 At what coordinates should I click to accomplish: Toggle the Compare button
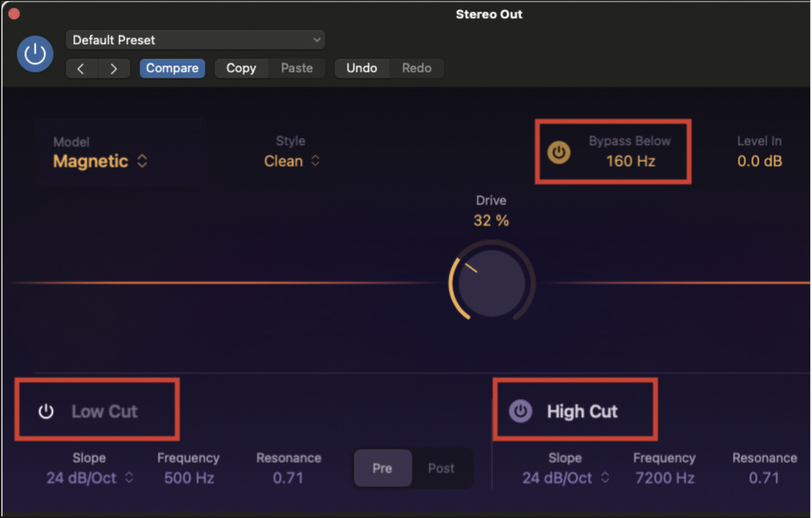click(x=172, y=68)
